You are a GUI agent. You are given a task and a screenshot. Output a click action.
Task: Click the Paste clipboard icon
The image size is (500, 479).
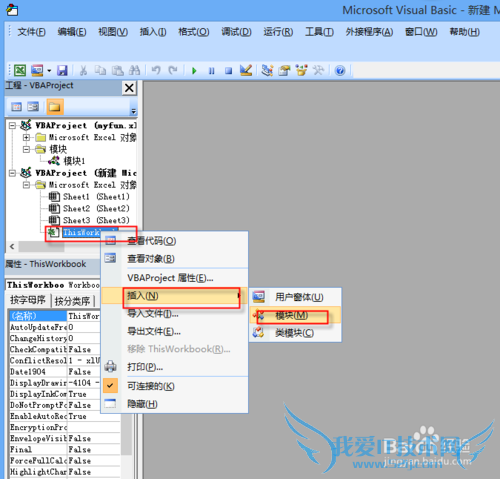pyautogui.click(x=117, y=71)
